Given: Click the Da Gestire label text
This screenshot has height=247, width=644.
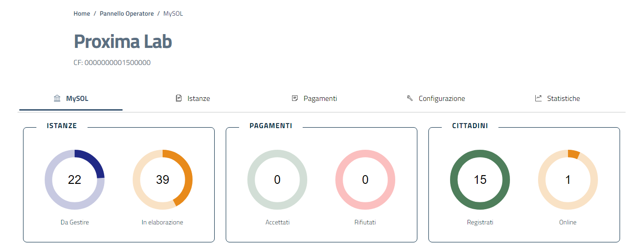Looking at the screenshot, I should [x=75, y=223].
